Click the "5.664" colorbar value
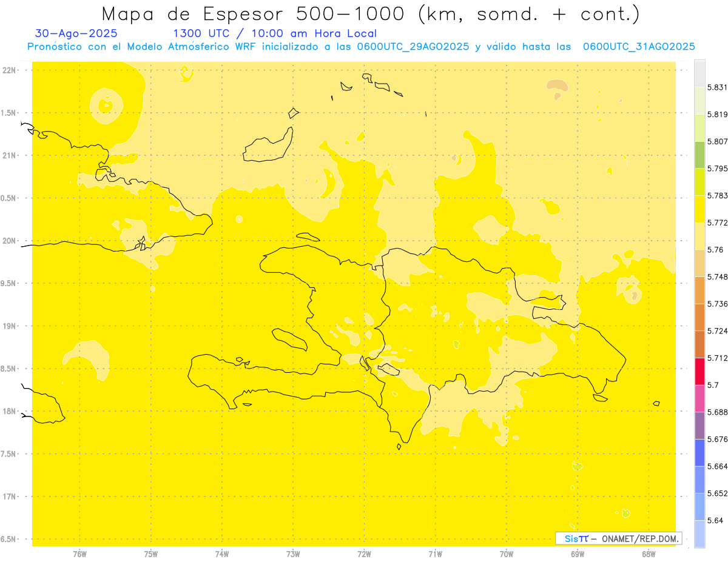 coord(717,466)
